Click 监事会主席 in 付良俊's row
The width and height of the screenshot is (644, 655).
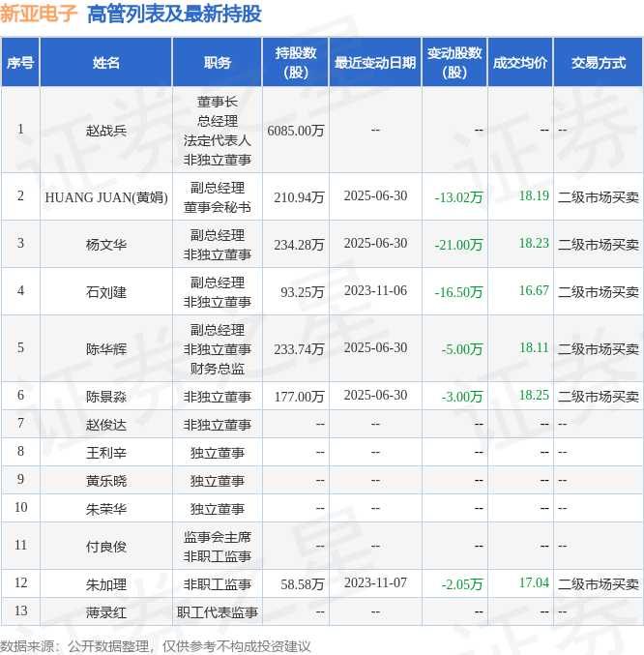(218, 537)
